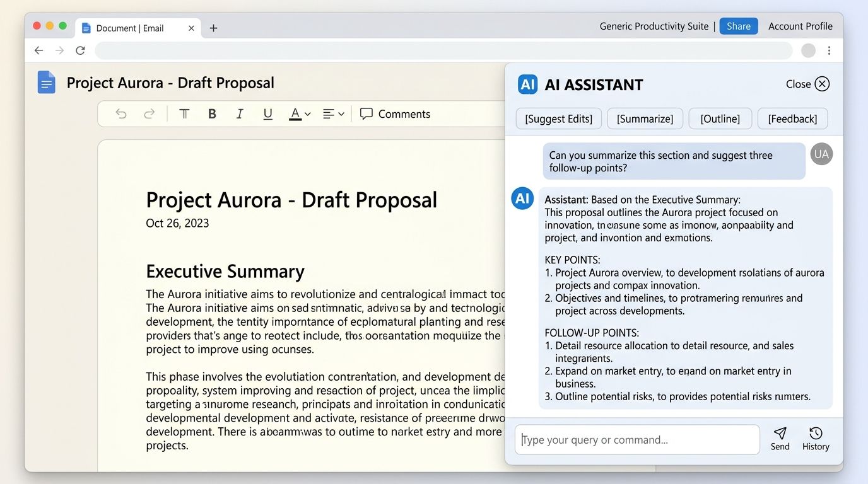This screenshot has width=868, height=484.
Task: Click the KEY POINTS heading in chat
Action: coord(572,260)
